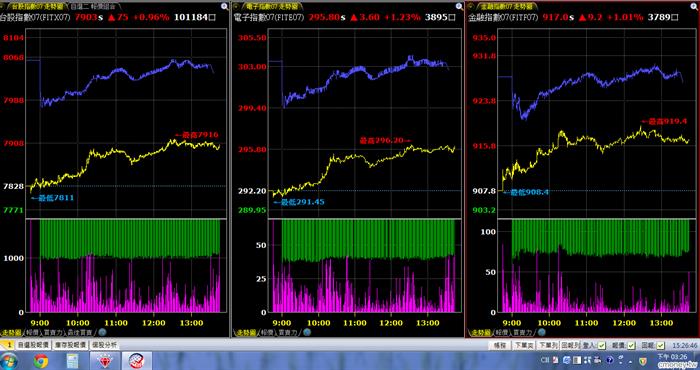700x370 pixels.
Task: Click the volume figure 101184 in the 台股指數 header
Action: point(191,17)
